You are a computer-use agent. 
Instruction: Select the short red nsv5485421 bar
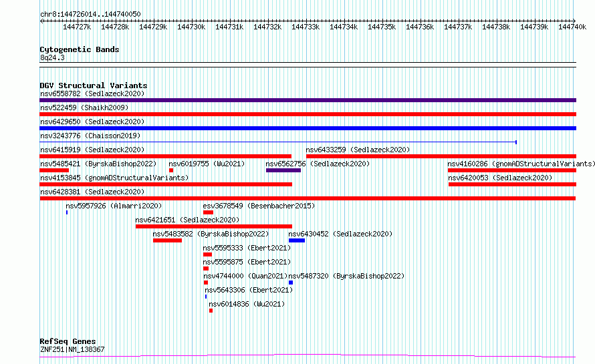pos(54,170)
